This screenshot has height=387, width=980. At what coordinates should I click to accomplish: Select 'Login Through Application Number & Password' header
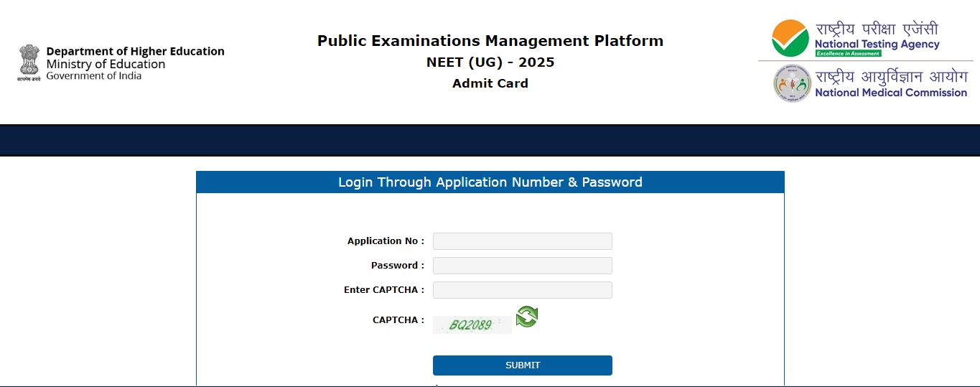pos(490,182)
